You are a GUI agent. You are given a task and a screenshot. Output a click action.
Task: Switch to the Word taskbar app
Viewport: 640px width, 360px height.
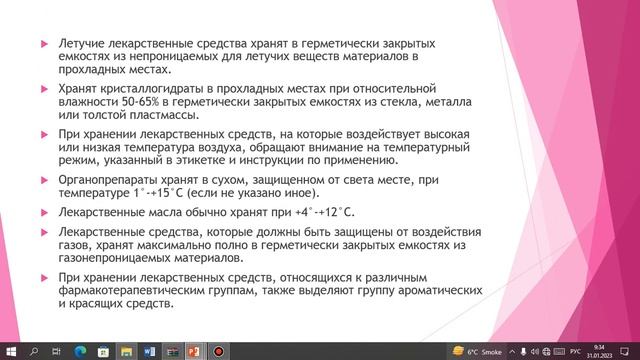149,351
